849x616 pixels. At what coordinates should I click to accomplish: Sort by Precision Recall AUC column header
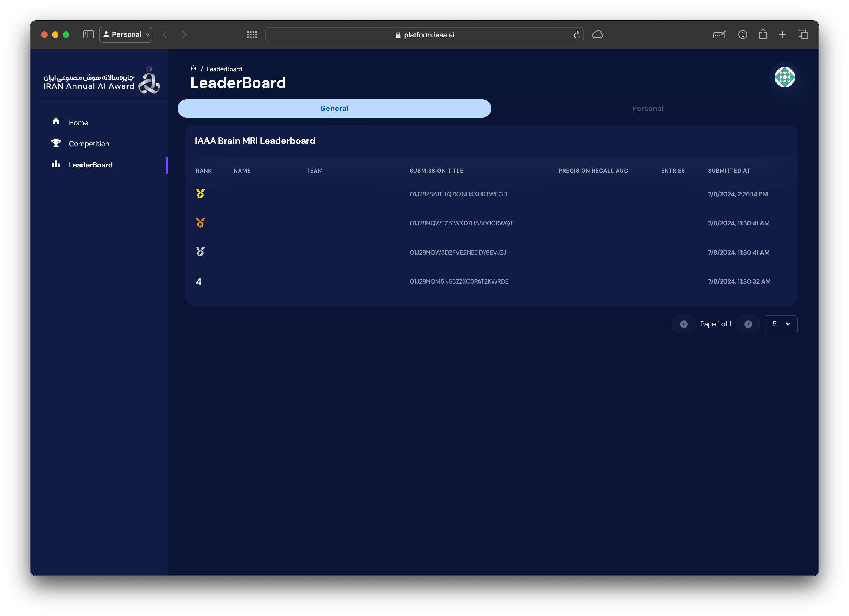pos(593,171)
